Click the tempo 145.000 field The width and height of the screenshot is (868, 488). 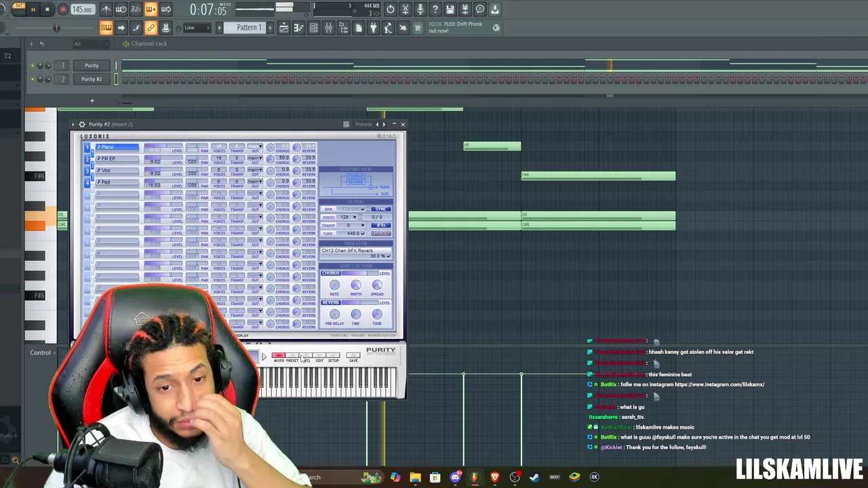(82, 9)
